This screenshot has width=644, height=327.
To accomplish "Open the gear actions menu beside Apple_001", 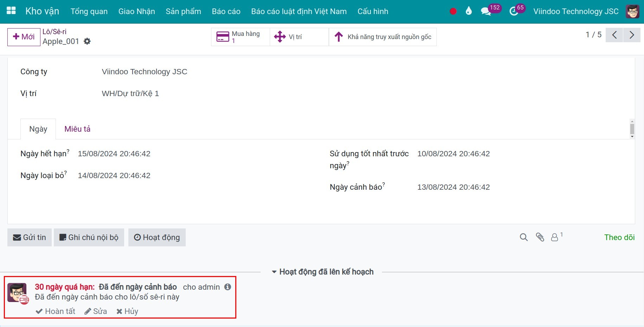I will click(87, 42).
